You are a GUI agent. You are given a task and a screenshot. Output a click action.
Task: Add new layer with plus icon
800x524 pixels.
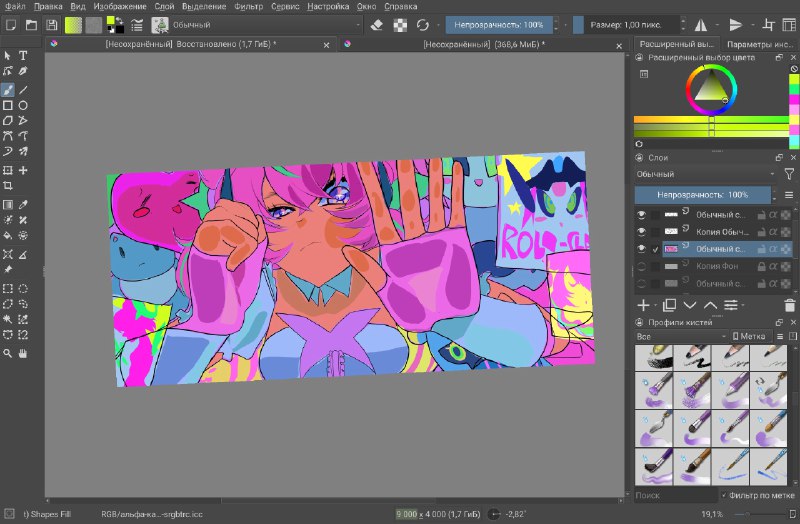tap(643, 305)
